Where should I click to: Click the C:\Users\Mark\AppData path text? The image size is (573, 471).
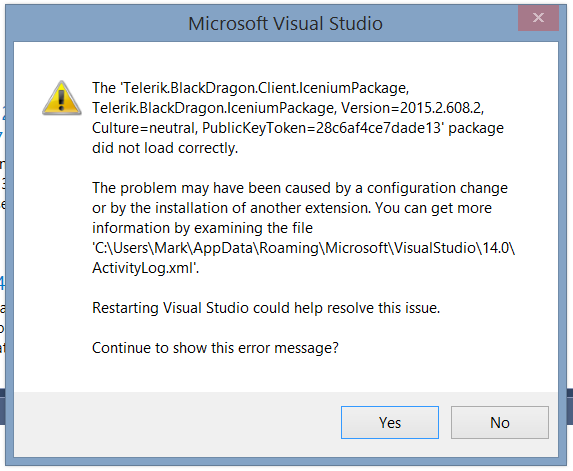[x=303, y=248]
